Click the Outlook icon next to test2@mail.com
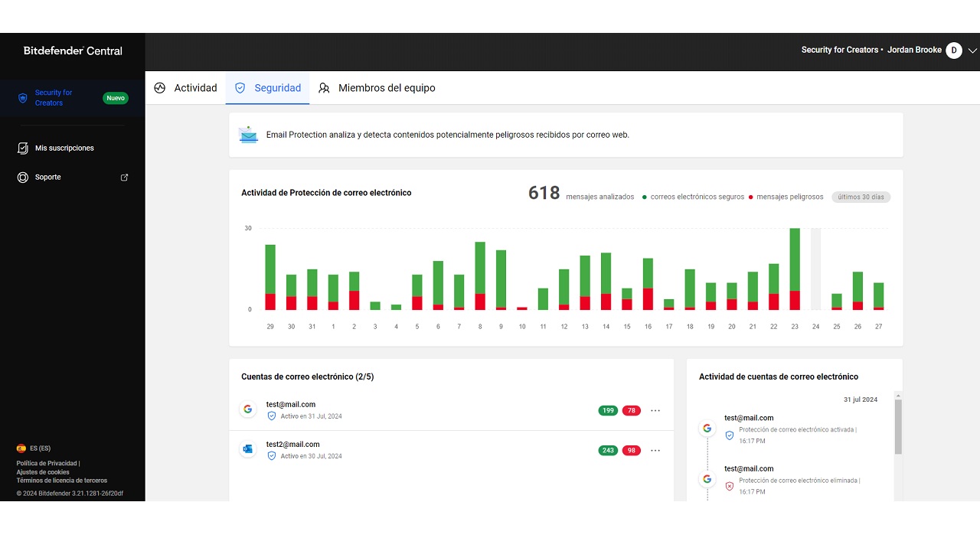980x551 pixels. click(x=247, y=448)
